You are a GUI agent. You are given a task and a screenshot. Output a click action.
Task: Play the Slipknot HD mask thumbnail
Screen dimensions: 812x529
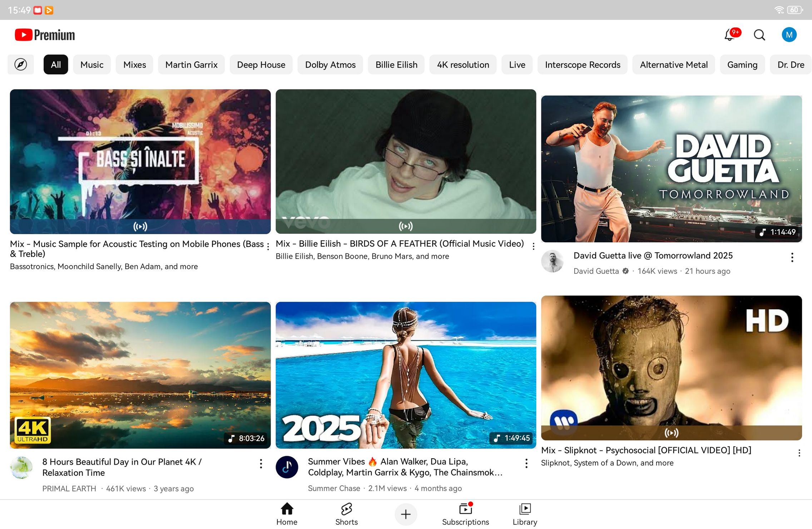click(x=671, y=368)
